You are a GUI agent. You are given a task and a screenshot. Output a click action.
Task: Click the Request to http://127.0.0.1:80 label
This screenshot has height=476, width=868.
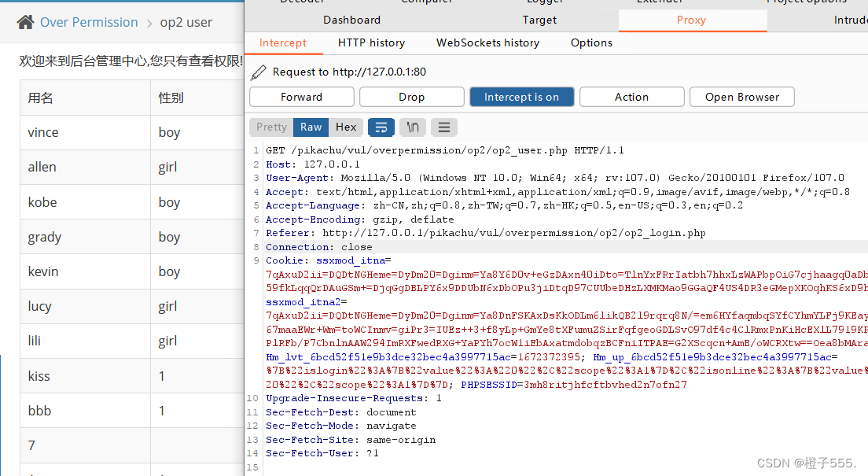[x=349, y=72]
